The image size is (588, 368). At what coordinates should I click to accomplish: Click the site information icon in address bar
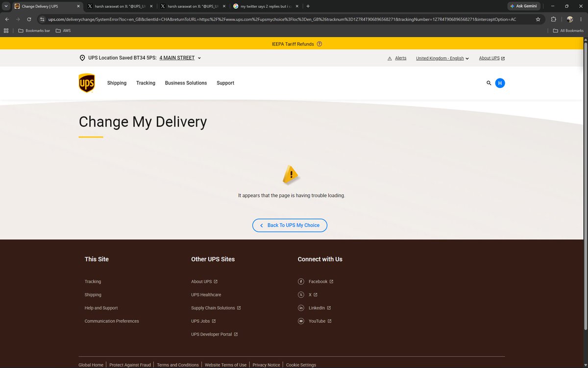(x=43, y=19)
